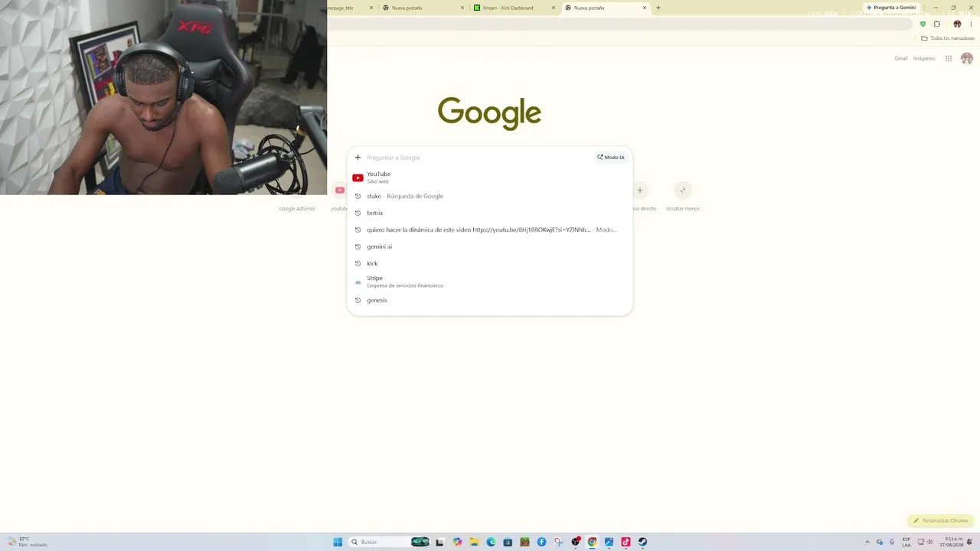
Task: Click the microphone tray icon
Action: 892,542
